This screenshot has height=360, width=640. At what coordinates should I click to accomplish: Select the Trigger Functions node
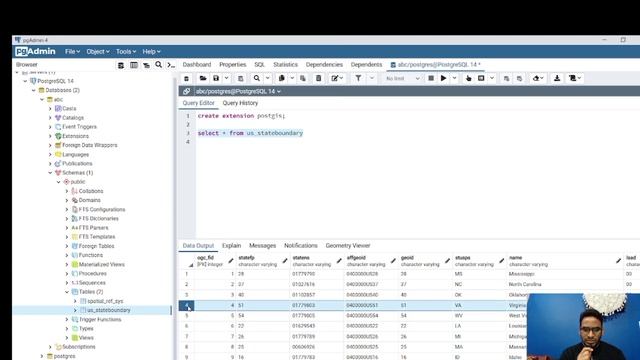(100, 320)
